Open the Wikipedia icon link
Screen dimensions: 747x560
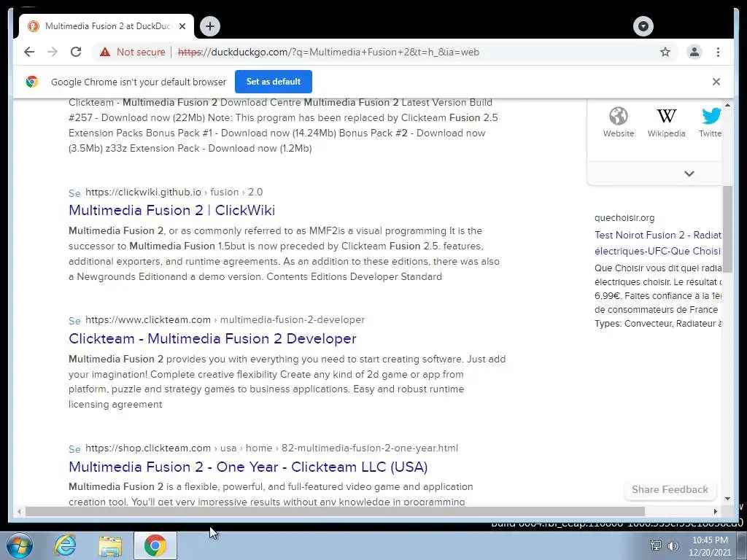point(667,122)
